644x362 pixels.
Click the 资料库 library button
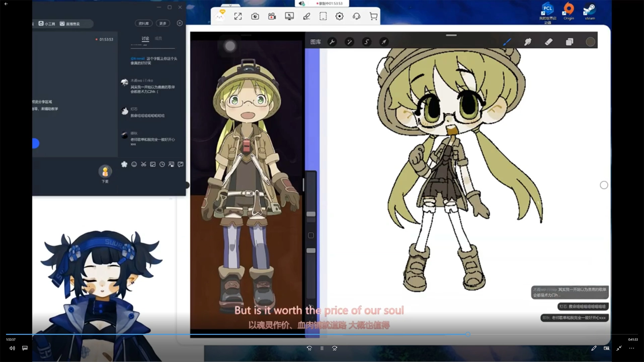[x=144, y=23]
